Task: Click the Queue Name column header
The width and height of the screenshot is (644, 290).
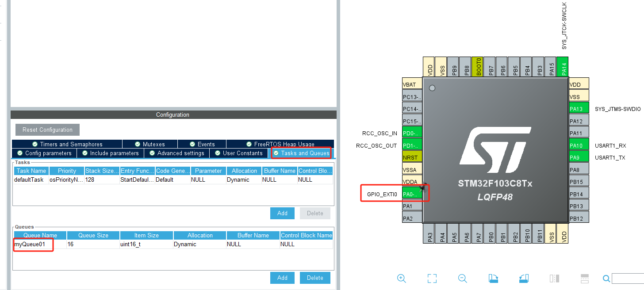Action: pos(40,235)
